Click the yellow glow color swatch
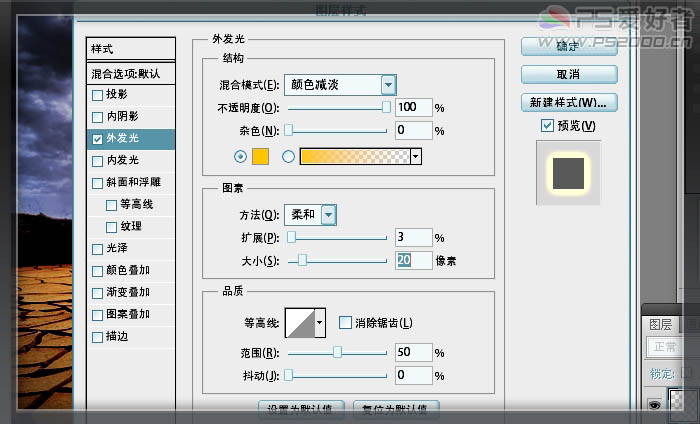700x424 pixels. pyautogui.click(x=259, y=156)
